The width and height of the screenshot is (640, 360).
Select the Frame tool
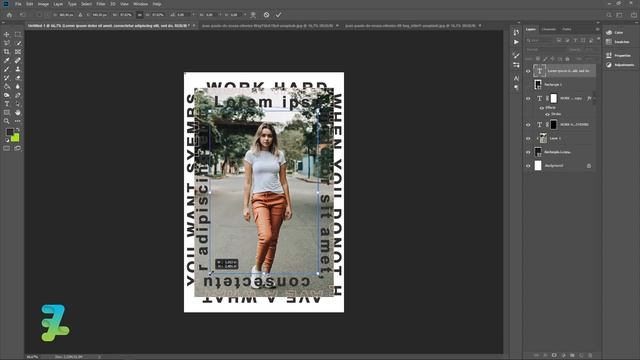[x=18, y=52]
